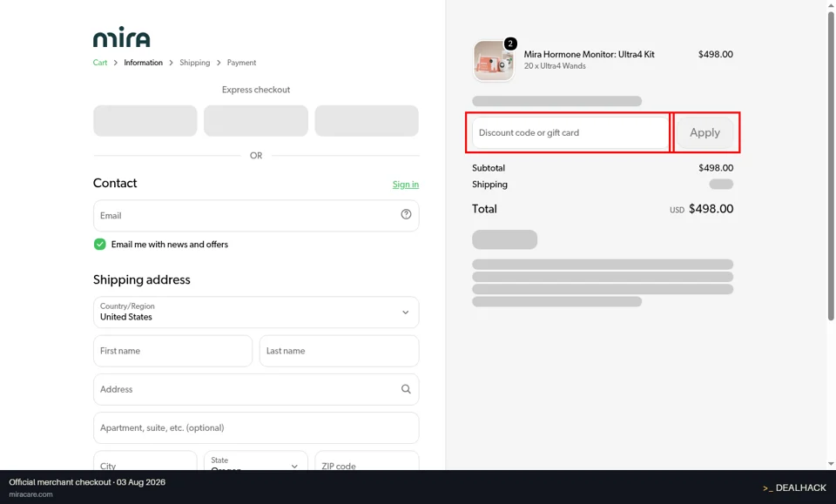Click the third express checkout button
Image resolution: width=836 pixels, height=504 pixels.
[x=367, y=120]
